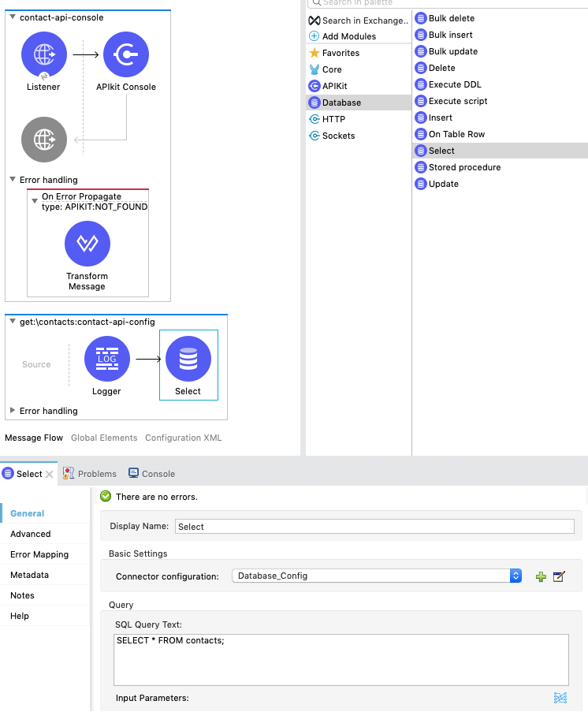The height and width of the screenshot is (712, 588).
Task: Collapse the On Error Propagate scope
Action: [35, 201]
